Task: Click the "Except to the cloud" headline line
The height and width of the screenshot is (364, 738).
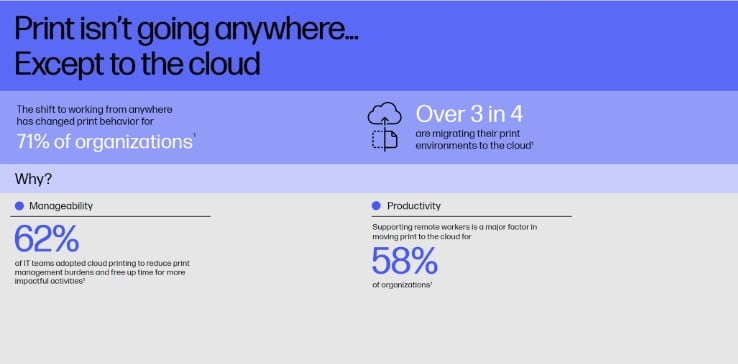Action: 137,64
